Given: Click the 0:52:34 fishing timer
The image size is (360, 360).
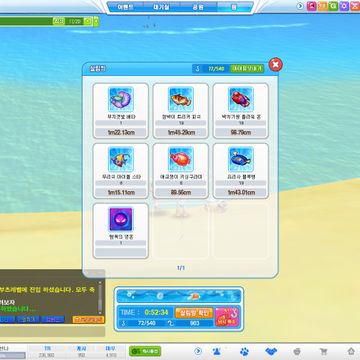Looking at the screenshot, I should [157, 313].
